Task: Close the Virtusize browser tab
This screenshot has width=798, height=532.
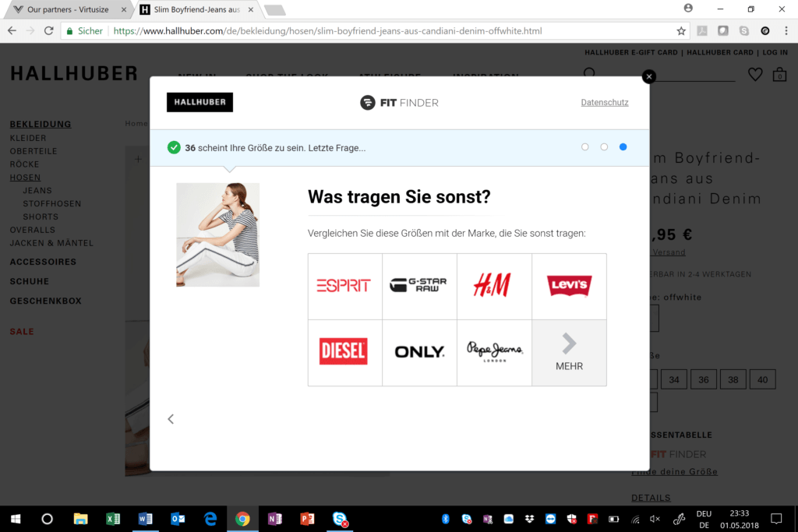Action: pos(124,9)
